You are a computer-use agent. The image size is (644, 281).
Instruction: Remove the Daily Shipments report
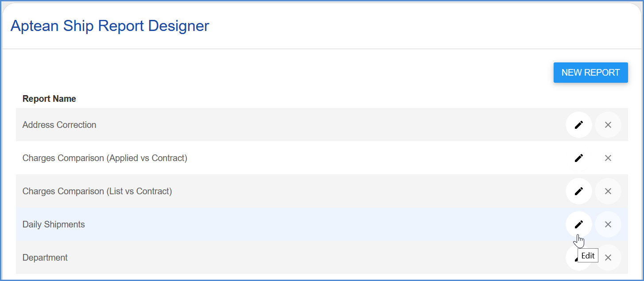(x=608, y=224)
